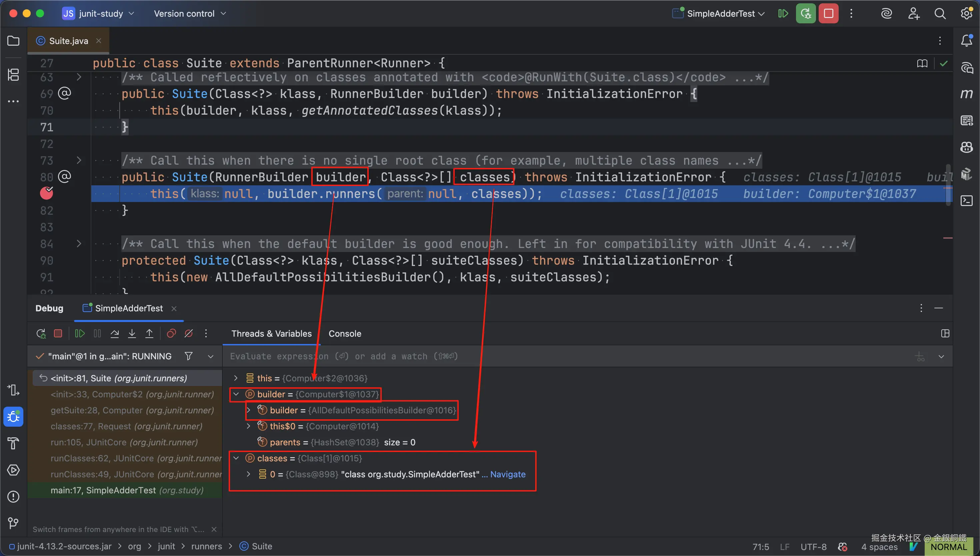Click the Step Into debug icon
980x556 pixels.
[132, 333]
